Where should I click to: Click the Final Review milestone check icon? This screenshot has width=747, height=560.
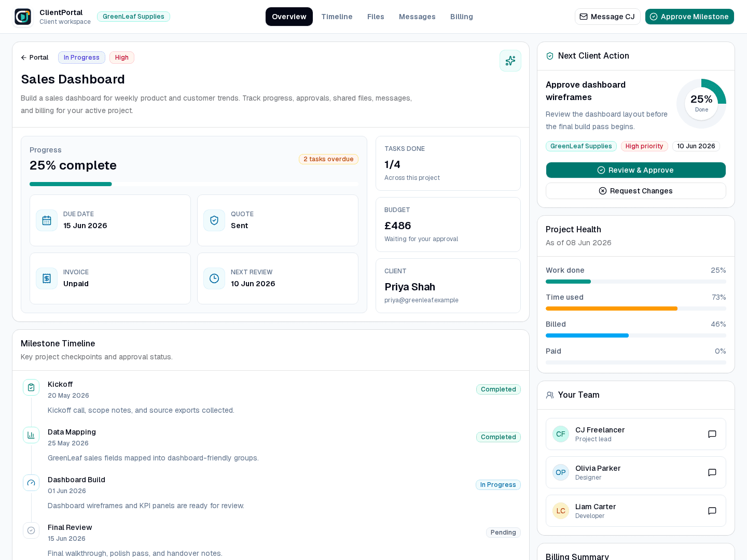tap(31, 530)
